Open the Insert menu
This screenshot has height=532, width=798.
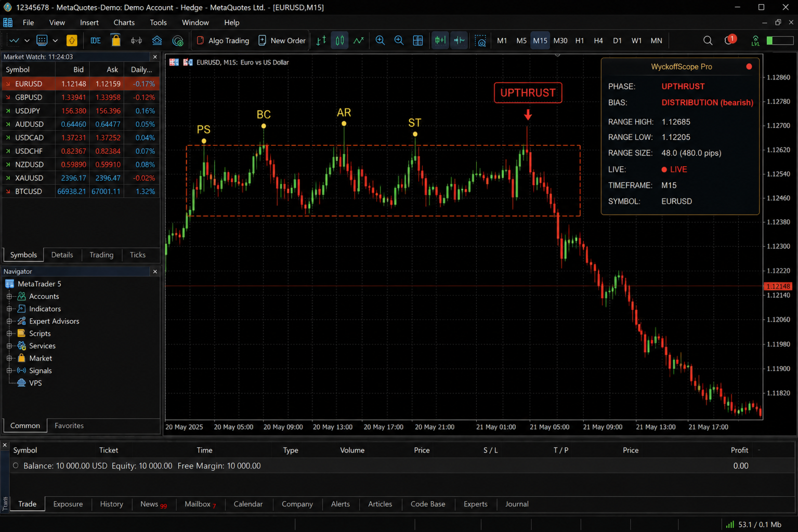[x=89, y=22]
